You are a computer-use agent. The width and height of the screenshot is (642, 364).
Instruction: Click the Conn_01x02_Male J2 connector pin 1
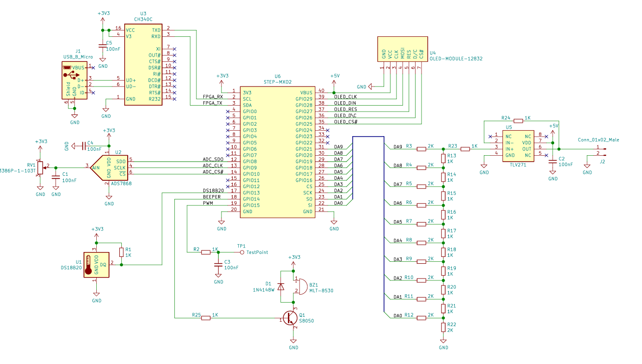tap(601, 149)
